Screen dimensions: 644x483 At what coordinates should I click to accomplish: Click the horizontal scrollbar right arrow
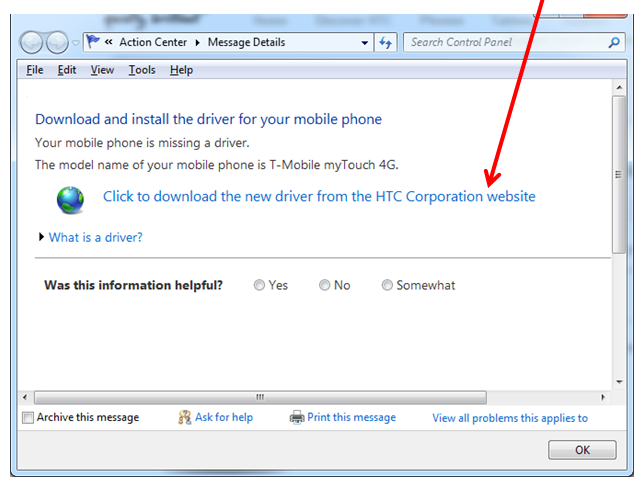[x=603, y=397]
